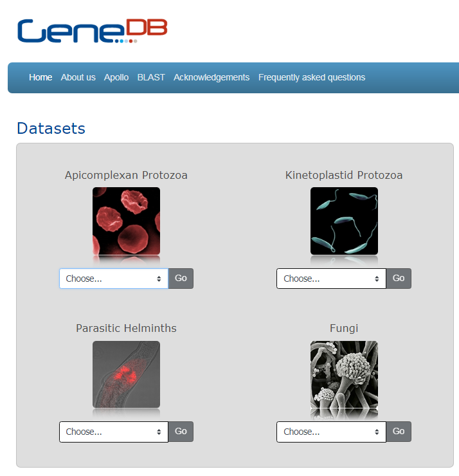459x476 pixels.
Task: Expand the Parasitic Helminths Choose dropdown
Action: [x=114, y=432]
